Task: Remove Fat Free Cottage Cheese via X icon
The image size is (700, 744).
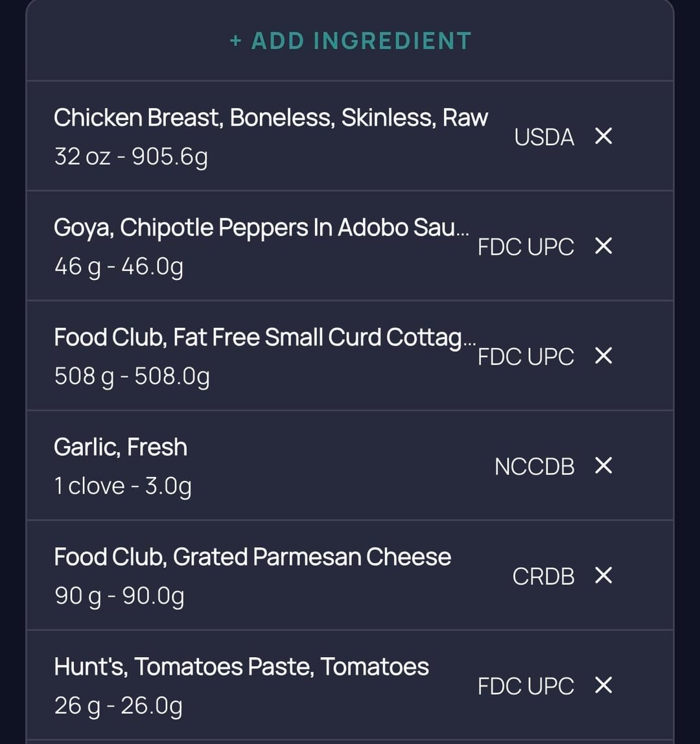Action: point(603,356)
